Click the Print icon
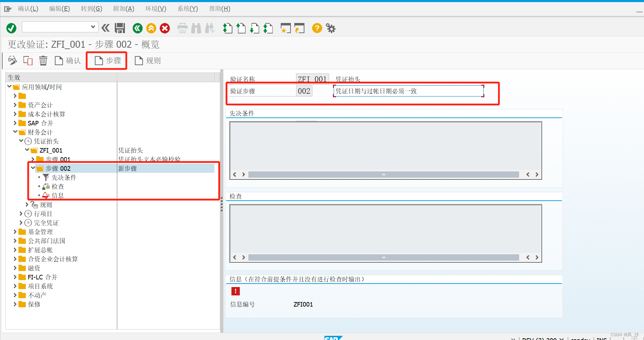Screen dimensions: 644x340 pyautogui.click(x=182, y=28)
